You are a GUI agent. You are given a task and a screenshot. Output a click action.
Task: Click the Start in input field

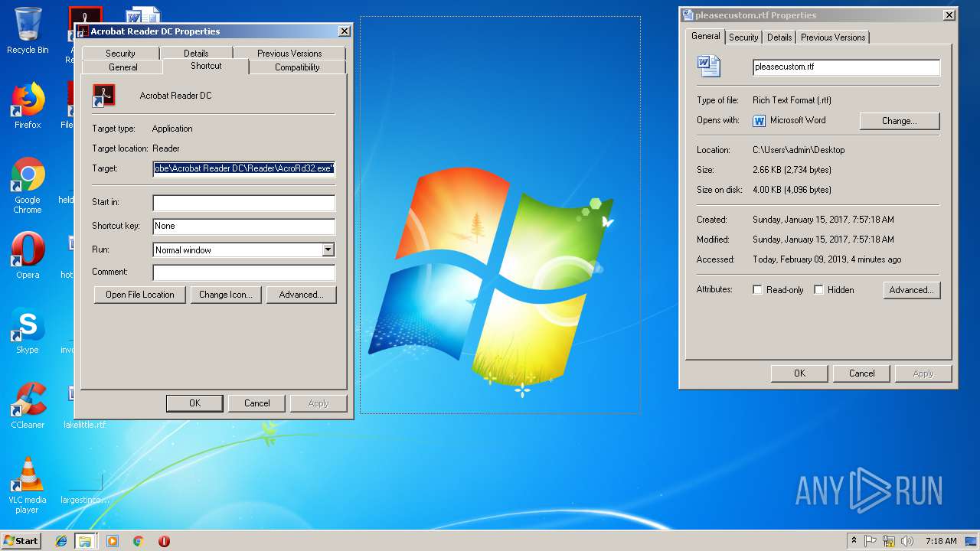(244, 203)
